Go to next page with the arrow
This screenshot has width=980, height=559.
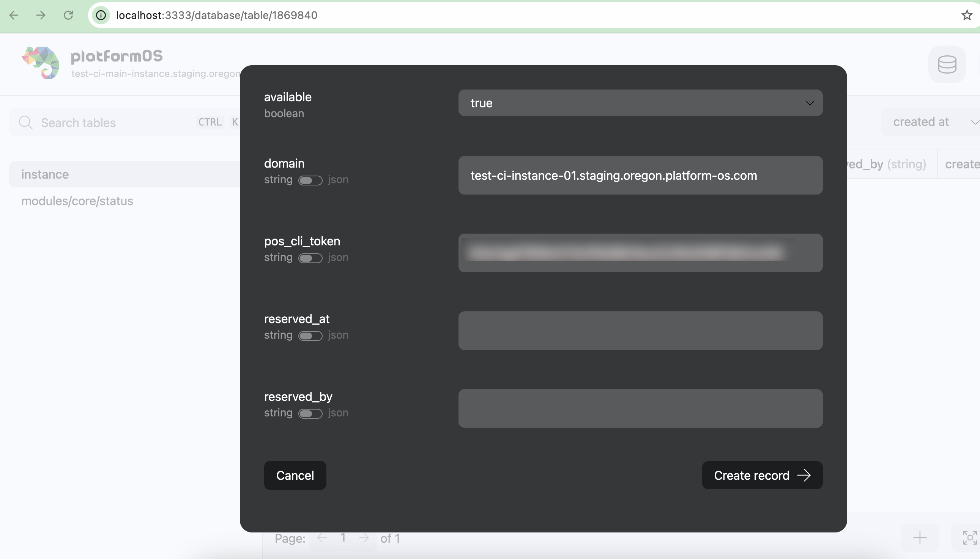click(363, 538)
